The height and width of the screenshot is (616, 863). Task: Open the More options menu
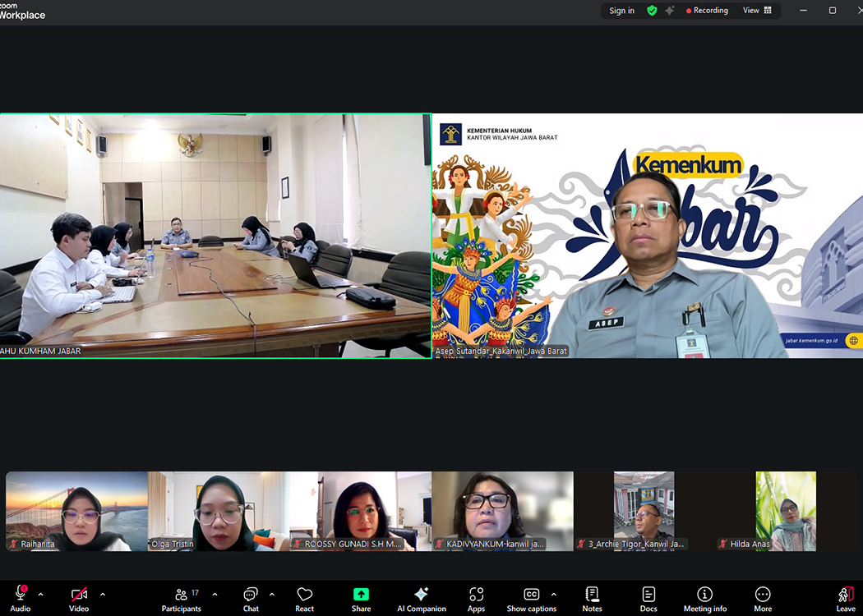point(763,598)
